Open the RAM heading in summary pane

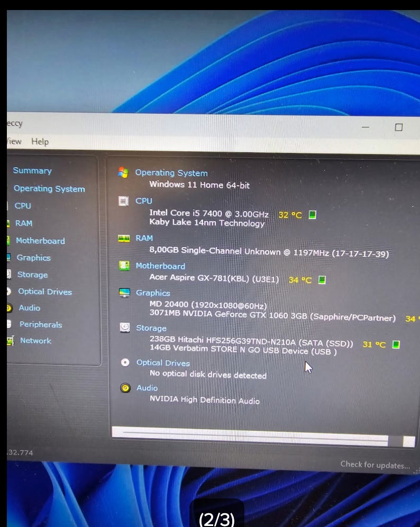(144, 238)
